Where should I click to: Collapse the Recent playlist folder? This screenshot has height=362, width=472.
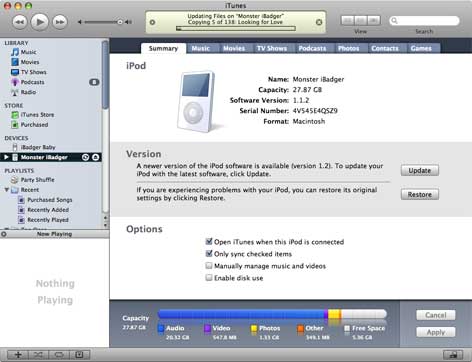tap(7, 190)
